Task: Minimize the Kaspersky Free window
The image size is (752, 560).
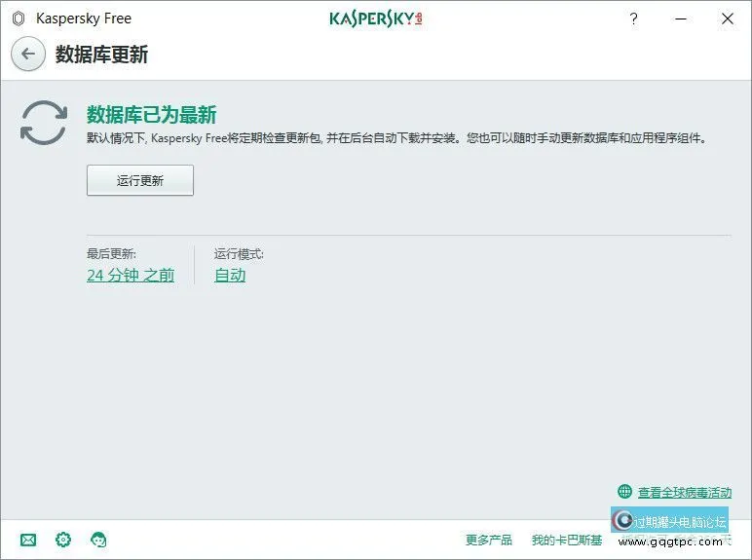Action: point(681,19)
